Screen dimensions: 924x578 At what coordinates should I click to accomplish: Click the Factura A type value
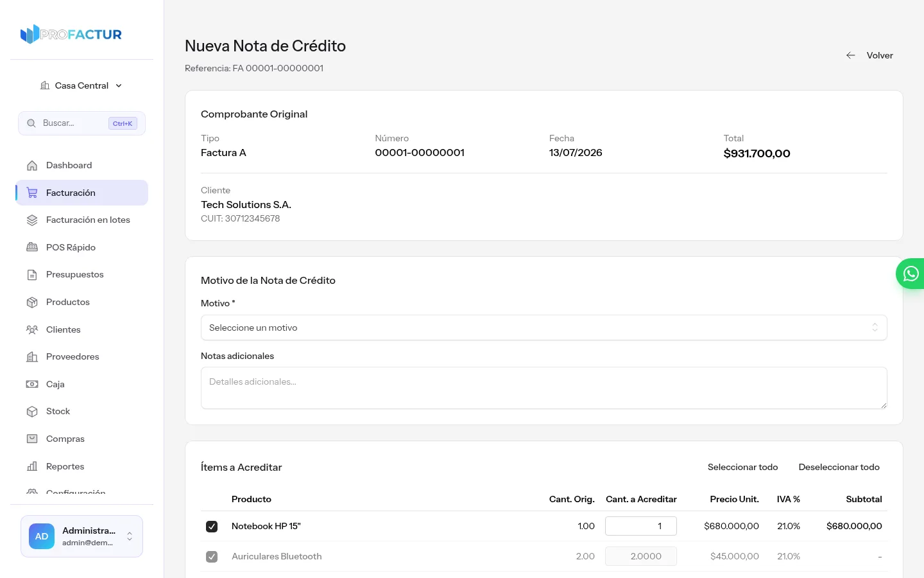click(223, 153)
